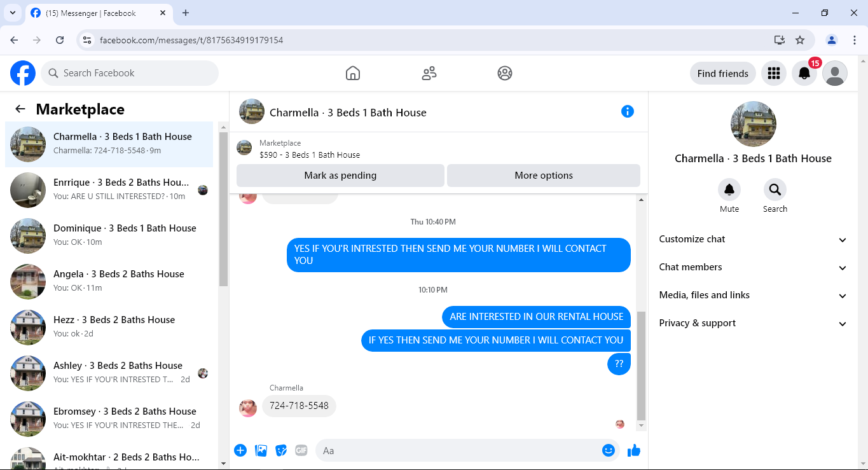This screenshot has height=470, width=868.
Task: Mute this conversation bell icon
Action: point(729,190)
